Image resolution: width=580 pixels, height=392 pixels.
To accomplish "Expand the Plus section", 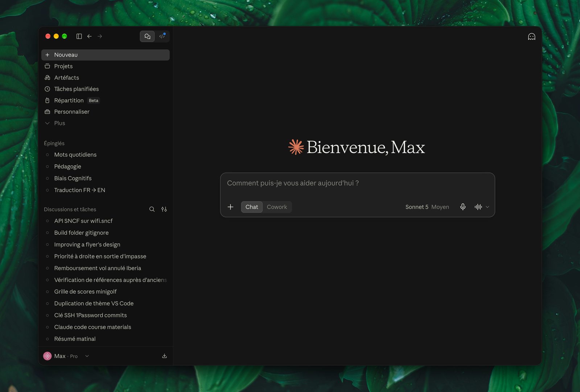I will (106, 123).
